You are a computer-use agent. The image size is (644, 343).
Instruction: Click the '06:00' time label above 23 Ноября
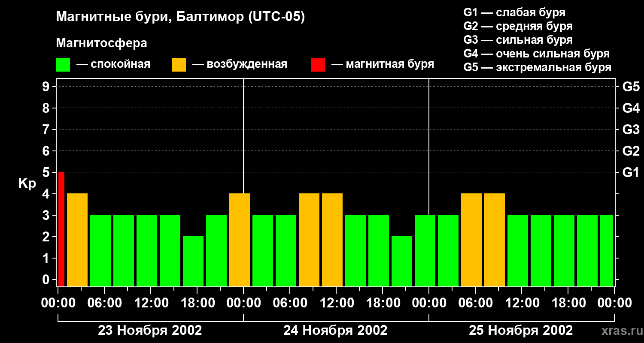[x=104, y=303]
